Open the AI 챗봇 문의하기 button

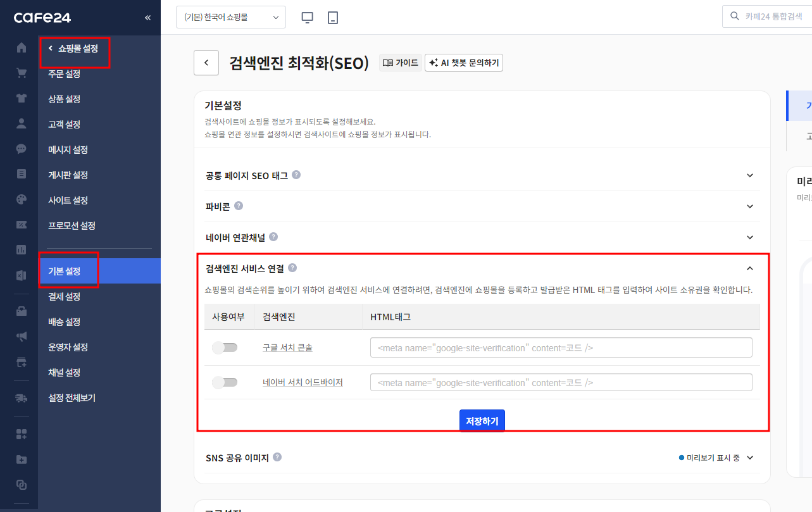[x=464, y=63]
